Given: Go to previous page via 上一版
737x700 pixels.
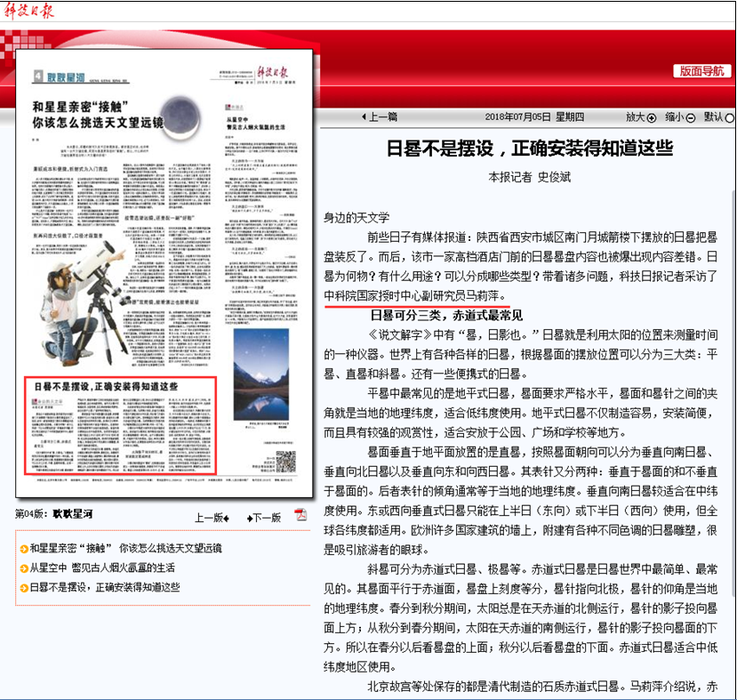Looking at the screenshot, I should (x=212, y=518).
